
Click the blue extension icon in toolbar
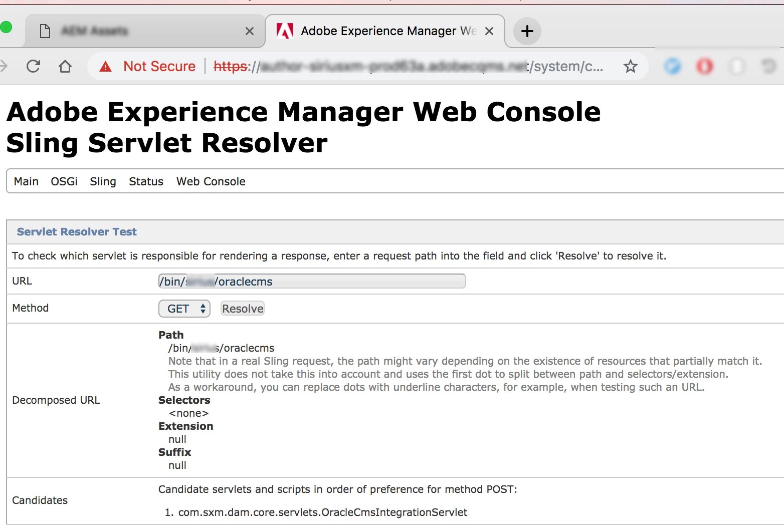tap(672, 66)
